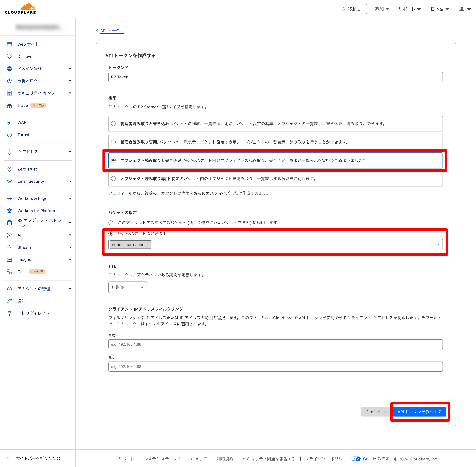Click the ドメイン登録 globe icon
This screenshot has height=467, width=476.
click(9, 69)
